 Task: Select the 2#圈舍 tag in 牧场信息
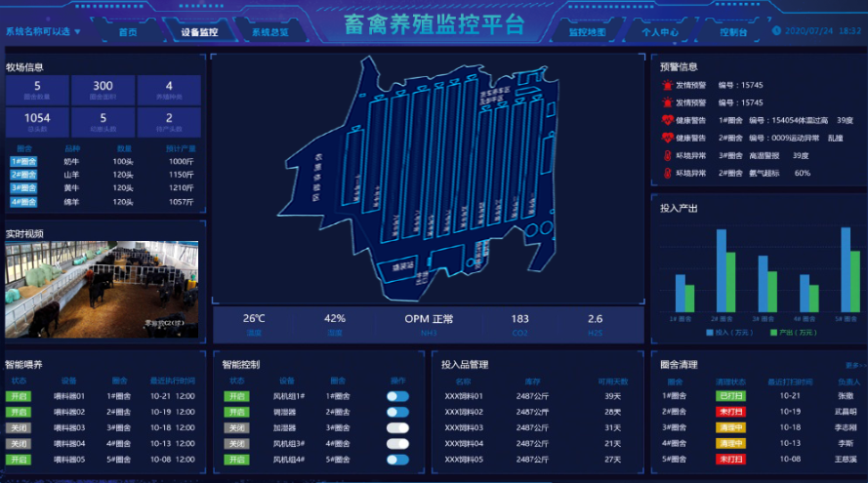tap(23, 175)
